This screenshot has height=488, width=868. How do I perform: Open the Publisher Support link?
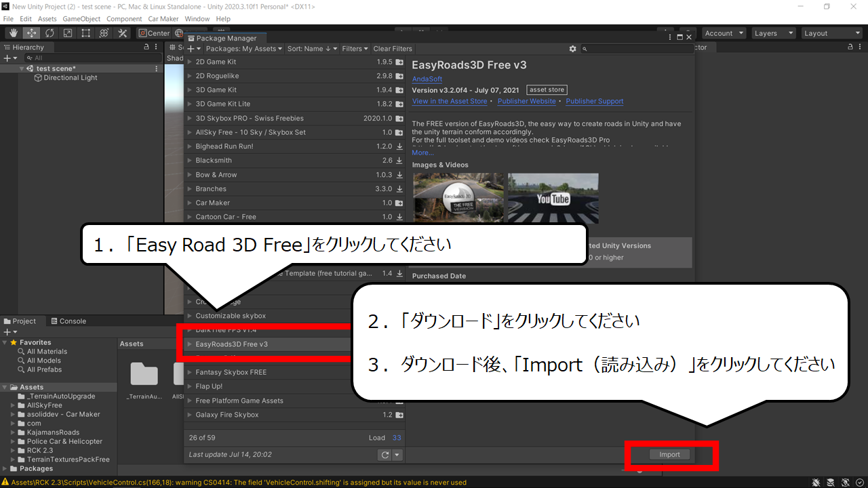595,101
